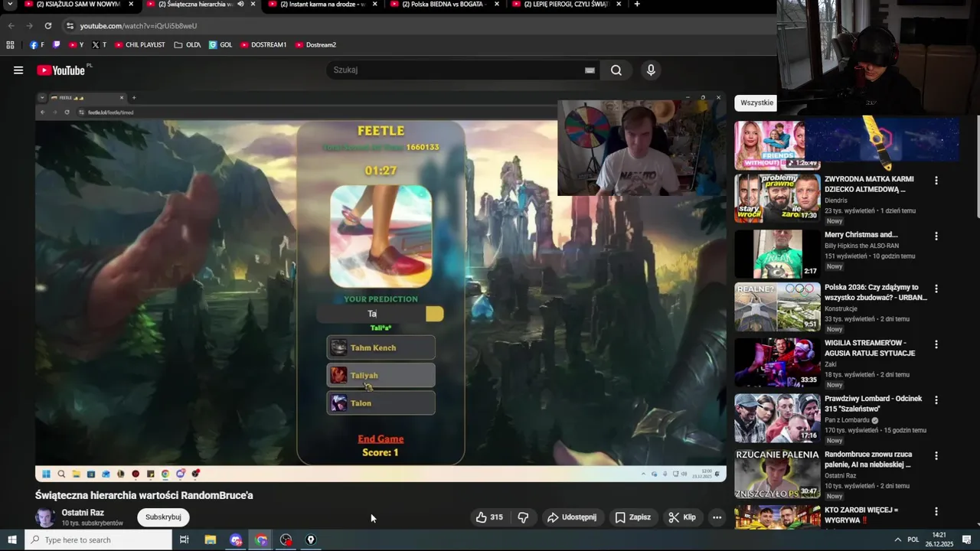This screenshot has height=551, width=980.
Task: Open File Explorer from the taskbar
Action: 211,540
